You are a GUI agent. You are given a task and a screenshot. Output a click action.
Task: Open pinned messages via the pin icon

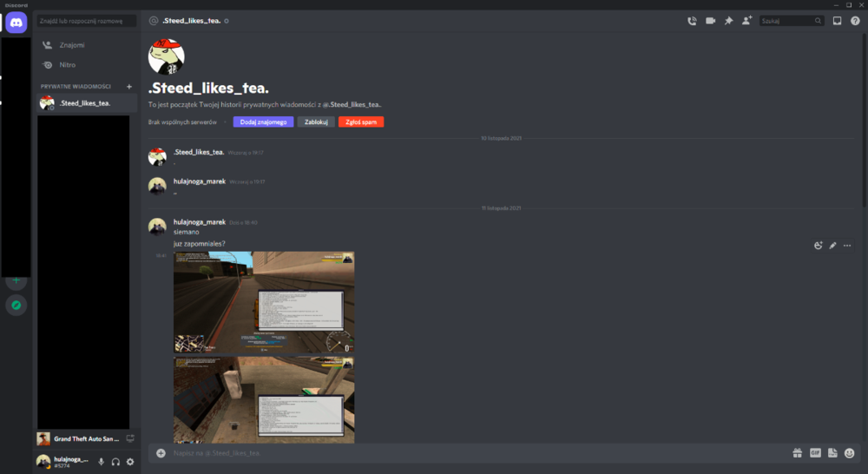(728, 21)
